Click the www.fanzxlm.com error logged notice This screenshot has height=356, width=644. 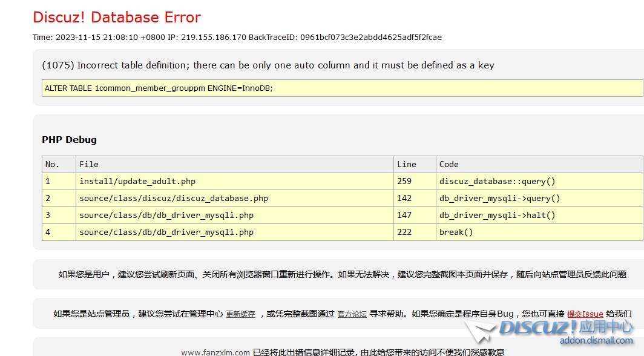click(343, 352)
